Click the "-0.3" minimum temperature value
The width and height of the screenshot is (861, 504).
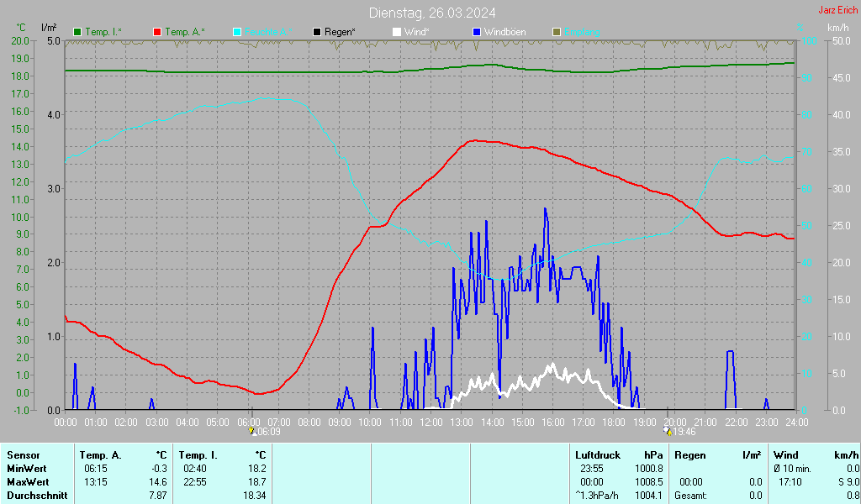[159, 469]
